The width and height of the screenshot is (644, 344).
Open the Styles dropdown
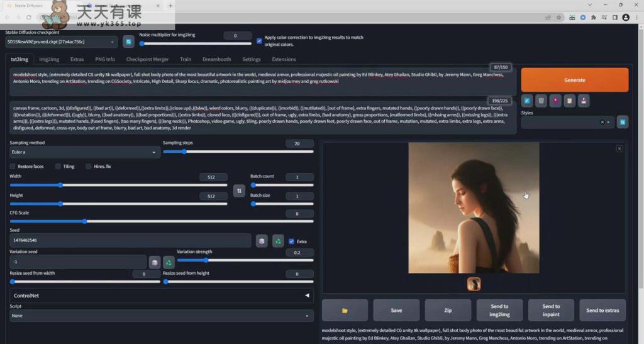click(568, 123)
